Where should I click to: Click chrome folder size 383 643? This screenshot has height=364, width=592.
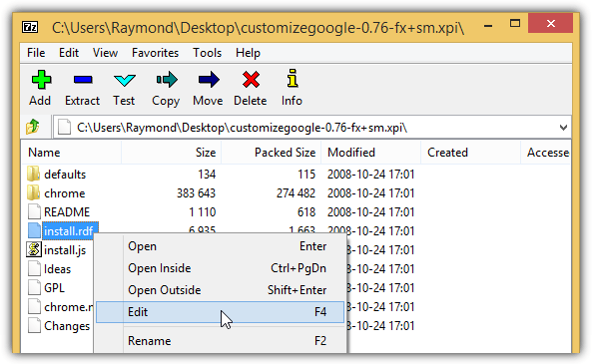196,193
